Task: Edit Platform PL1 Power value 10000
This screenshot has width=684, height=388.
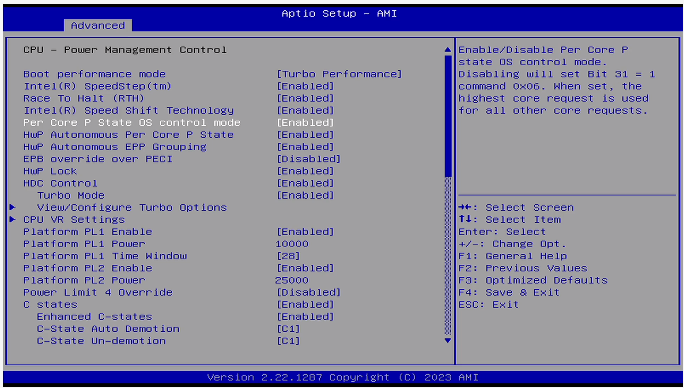Action: (292, 244)
